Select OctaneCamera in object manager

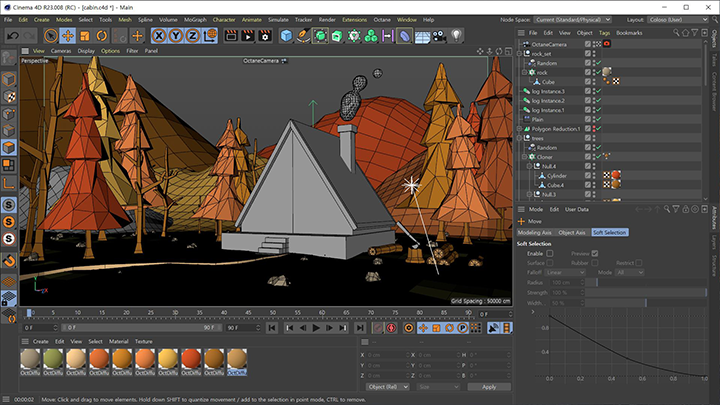point(549,45)
